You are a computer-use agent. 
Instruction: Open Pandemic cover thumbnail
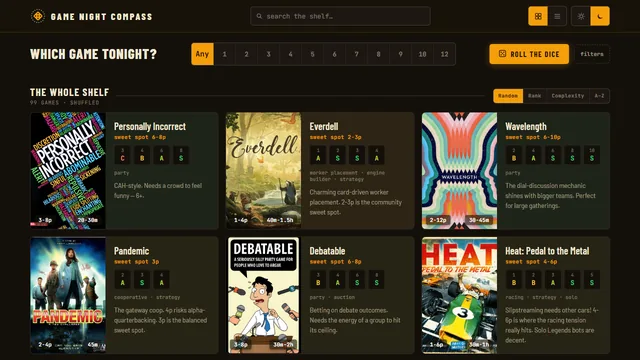point(68,295)
